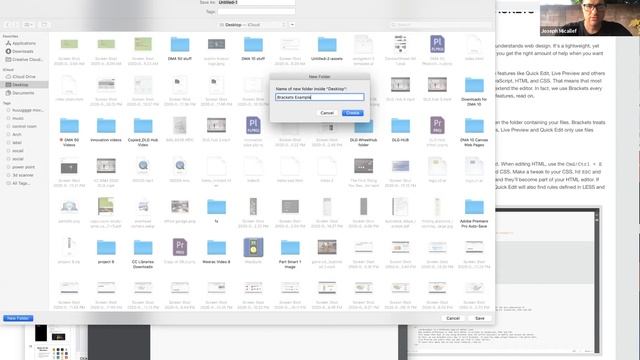This screenshot has height=360, width=640.
Task: Select the project 6 folder
Action: [106, 252]
